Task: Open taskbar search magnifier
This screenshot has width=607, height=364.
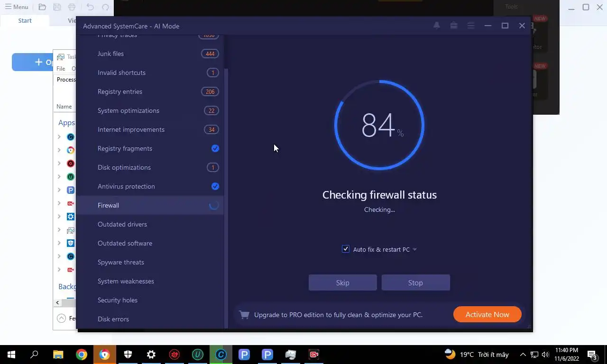Action: [x=35, y=355]
